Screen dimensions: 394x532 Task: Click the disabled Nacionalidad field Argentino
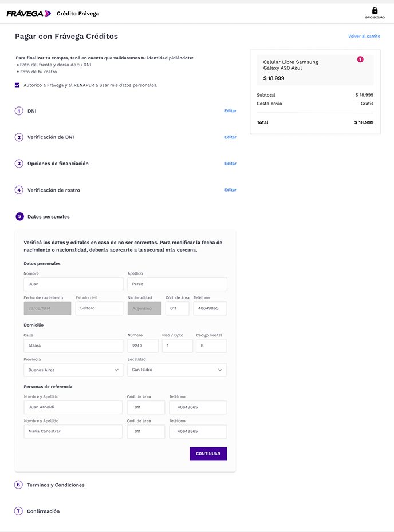pos(144,308)
